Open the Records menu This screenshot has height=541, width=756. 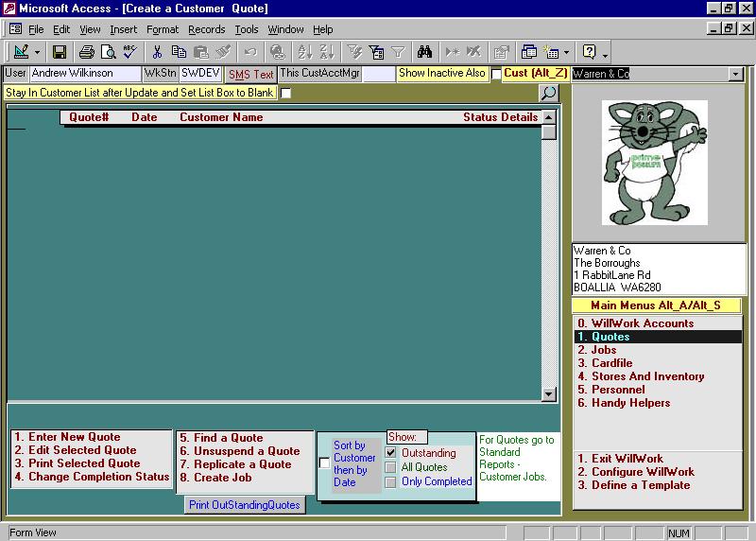(x=206, y=29)
